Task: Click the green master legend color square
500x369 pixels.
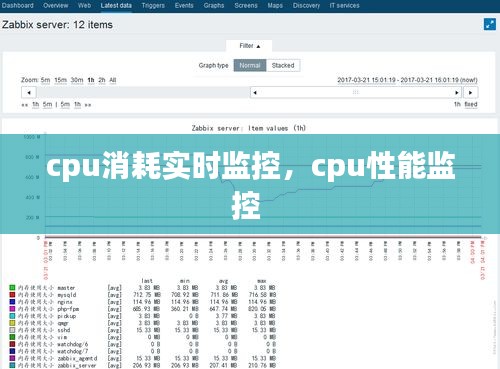Action: pos(12,287)
